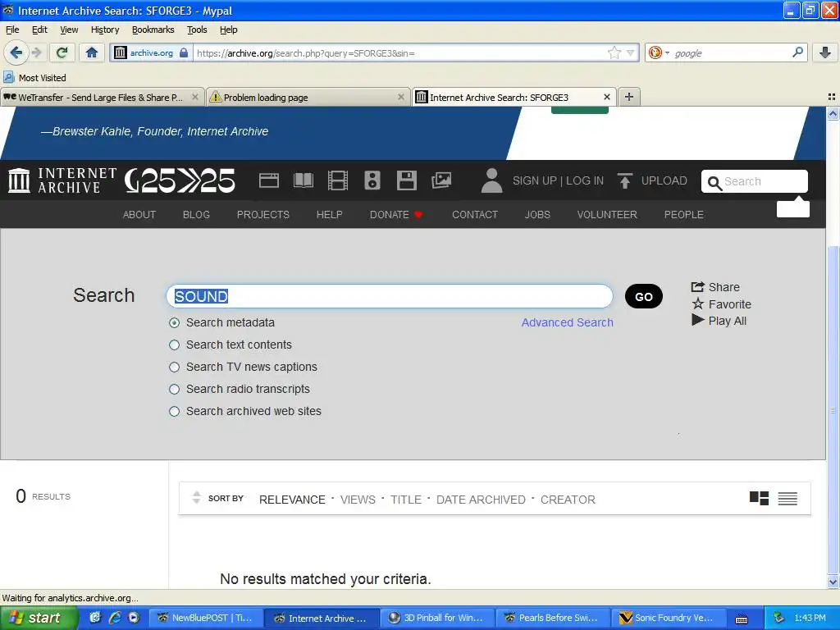This screenshot has width=840, height=630.
Task: Switch results to list view
Action: tap(787, 498)
